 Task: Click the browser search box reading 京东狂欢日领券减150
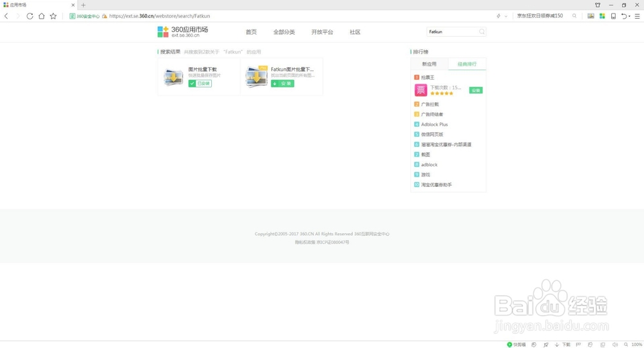540,16
